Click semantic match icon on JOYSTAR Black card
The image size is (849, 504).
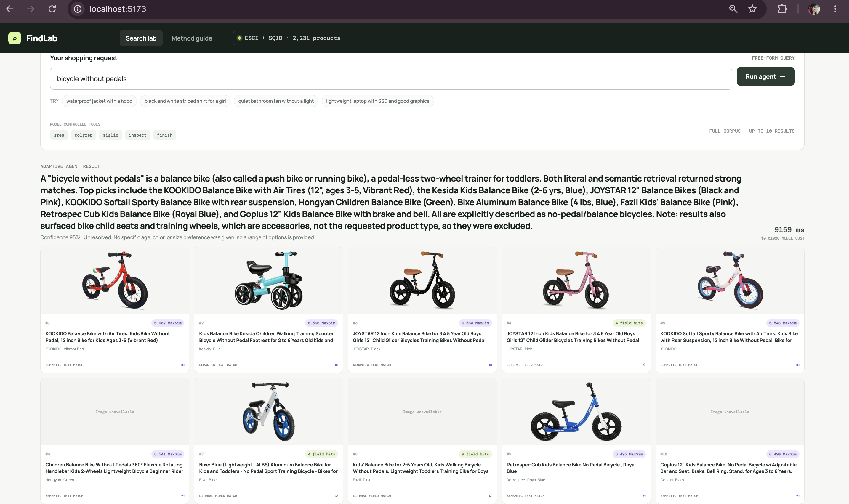pyautogui.click(x=490, y=365)
